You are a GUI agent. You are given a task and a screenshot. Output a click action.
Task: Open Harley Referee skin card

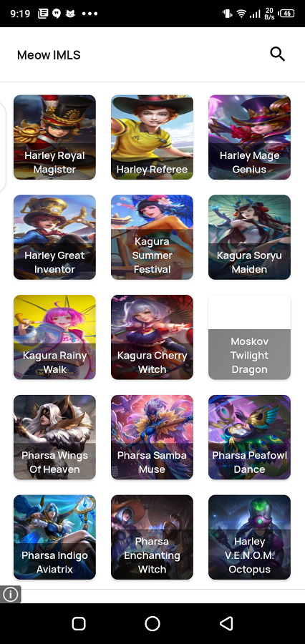[152, 137]
